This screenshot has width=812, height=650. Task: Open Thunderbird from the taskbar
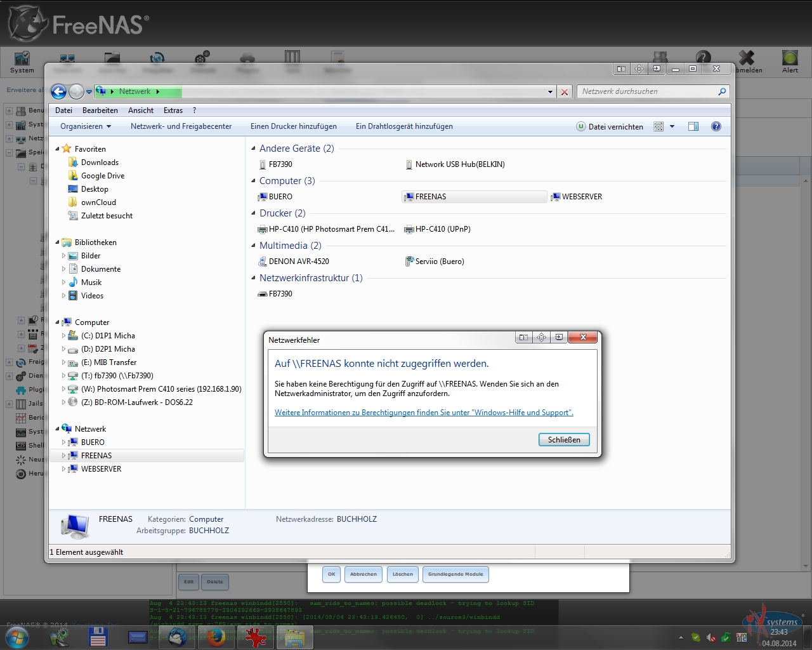(x=177, y=637)
